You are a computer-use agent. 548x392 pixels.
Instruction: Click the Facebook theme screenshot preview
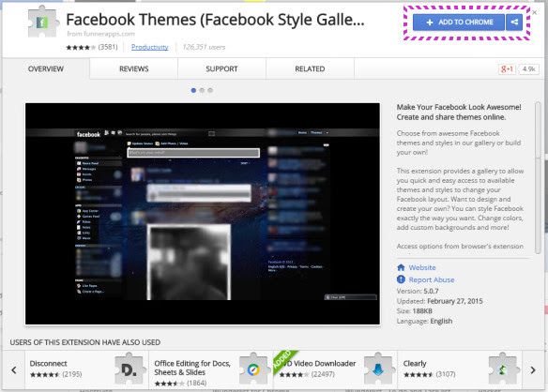(x=203, y=214)
